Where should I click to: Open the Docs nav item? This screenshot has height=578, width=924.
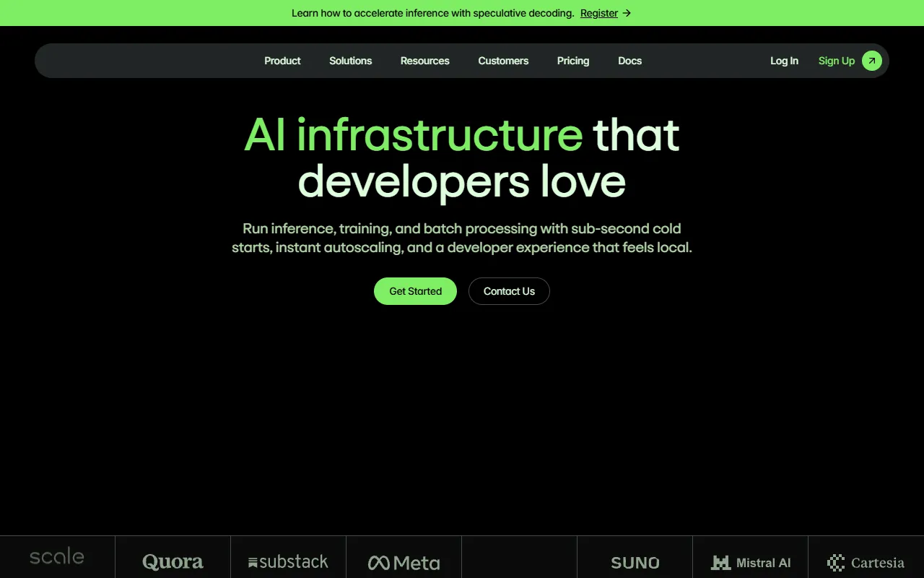coord(629,61)
